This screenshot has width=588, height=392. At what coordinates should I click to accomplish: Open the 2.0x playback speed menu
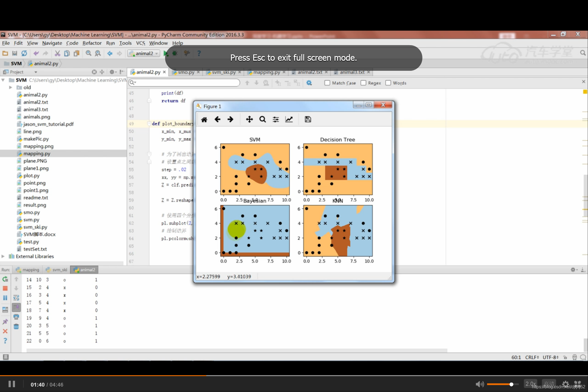[531, 384]
